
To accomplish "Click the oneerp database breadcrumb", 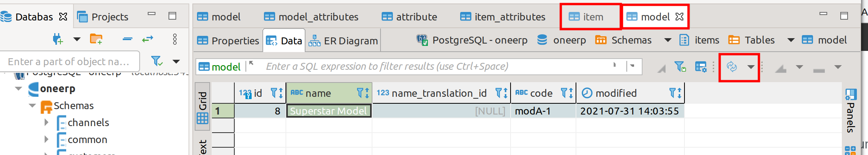I will coord(561,40).
